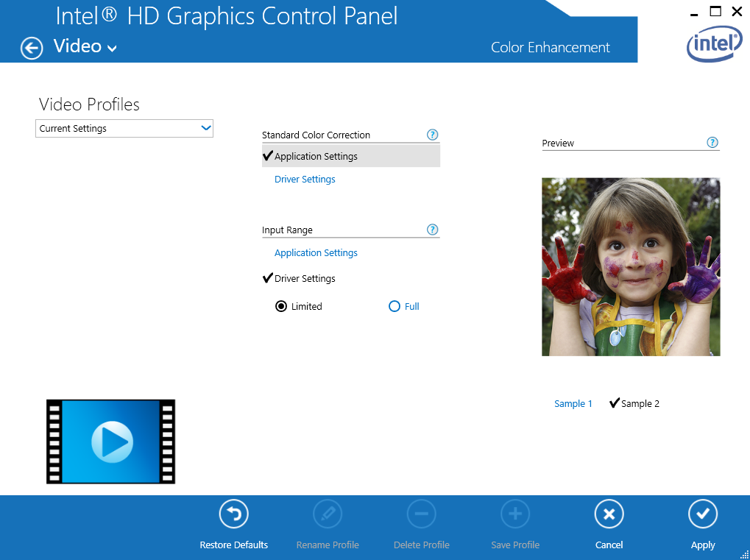Click the Delete Profile minus icon
Image resolution: width=750 pixels, height=560 pixels.
pyautogui.click(x=422, y=514)
